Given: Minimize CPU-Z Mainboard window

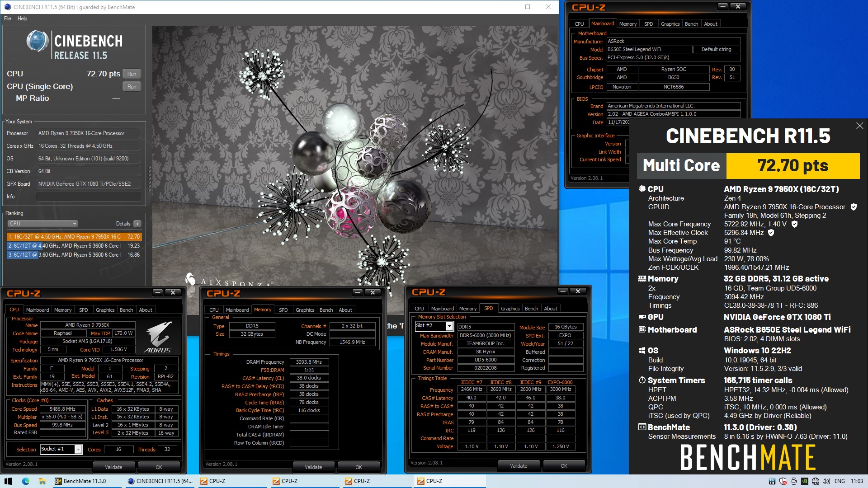Looking at the screenshot, I should pos(722,6).
